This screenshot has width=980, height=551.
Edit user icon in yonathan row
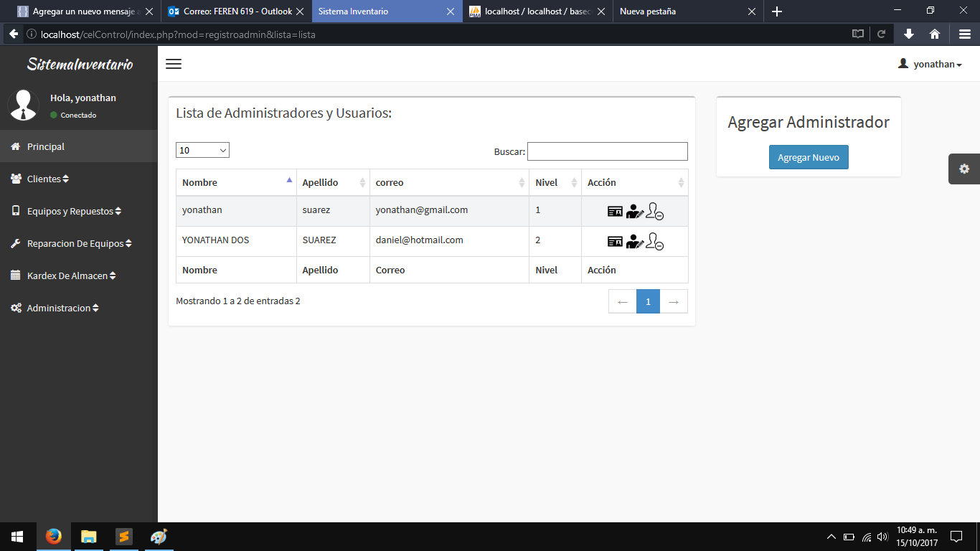tap(635, 212)
